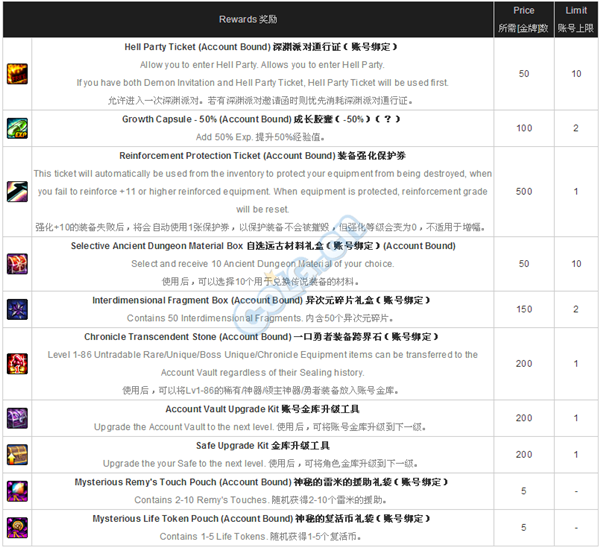Select the Mysterious Remy's Touch Pouch icon

[18, 490]
